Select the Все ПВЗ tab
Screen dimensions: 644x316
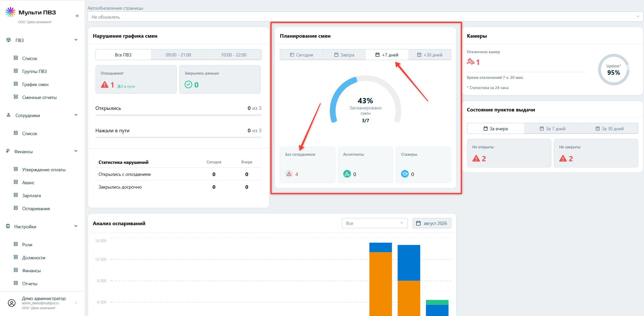pos(123,55)
